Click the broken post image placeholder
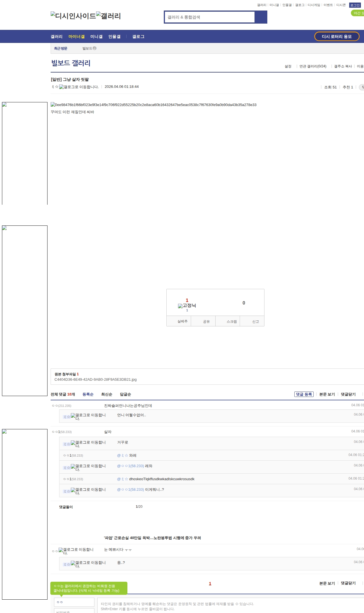This screenshot has width=364, height=613. 154,105
